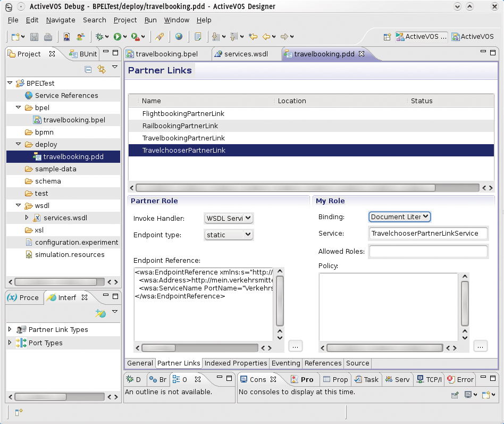Image resolution: width=504 pixels, height=424 pixels.
Task: Select FlightbookingPartnerLink row
Action: pos(311,113)
